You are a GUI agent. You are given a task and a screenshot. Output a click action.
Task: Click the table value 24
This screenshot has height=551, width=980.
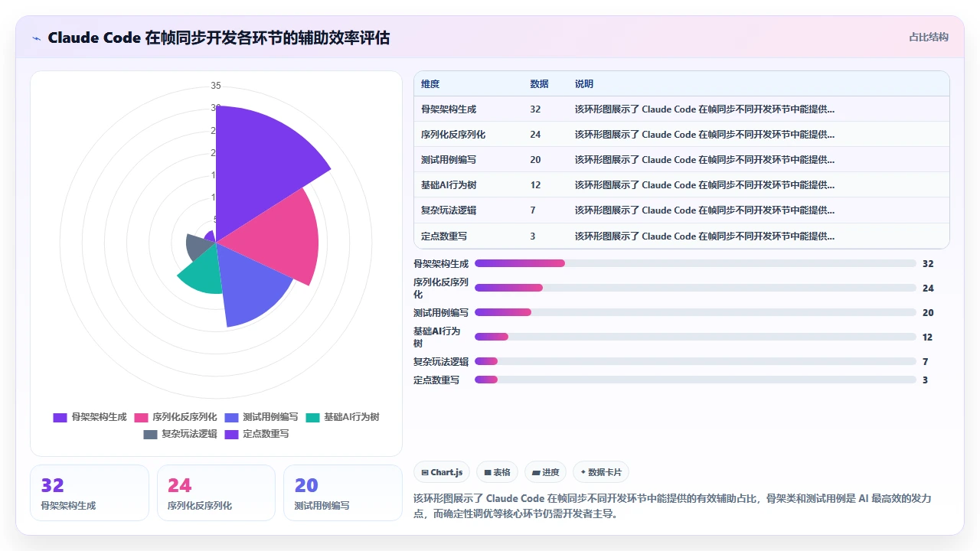tap(535, 135)
